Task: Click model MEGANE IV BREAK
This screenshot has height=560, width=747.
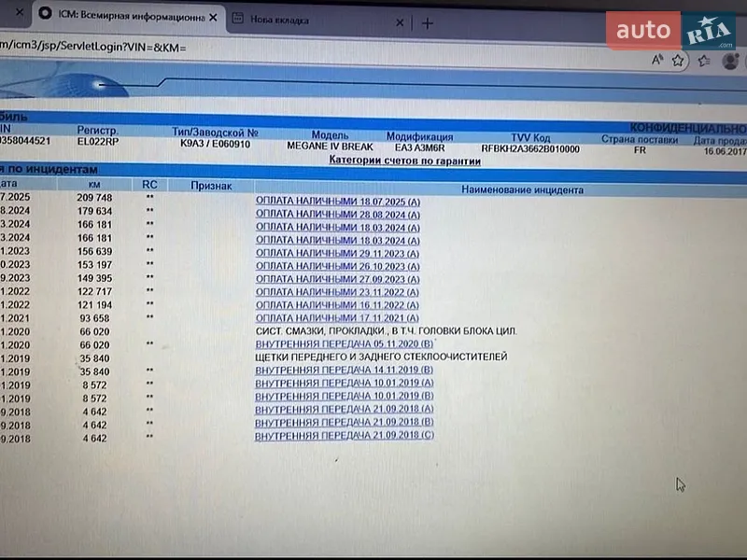Action: [x=330, y=147]
